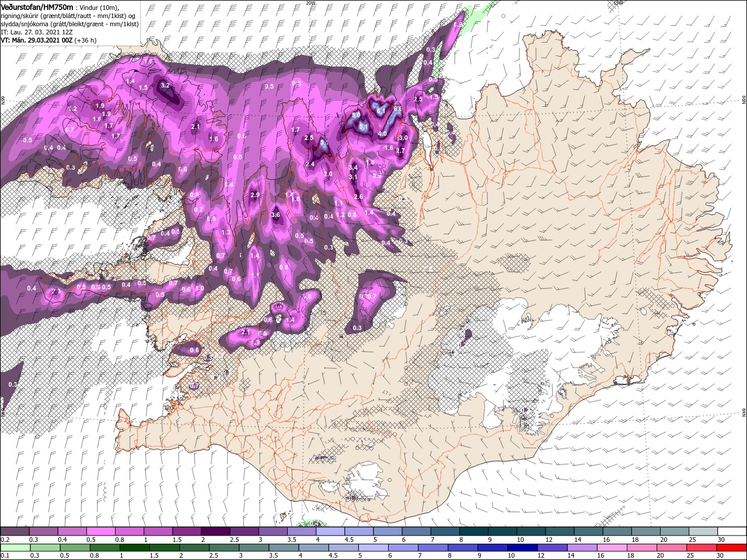Screen dimensions: 747x560
Task: Click the valid time 'VT: Mán. 29.03.2021 00Z (+36 h)'
Action: [49, 40]
